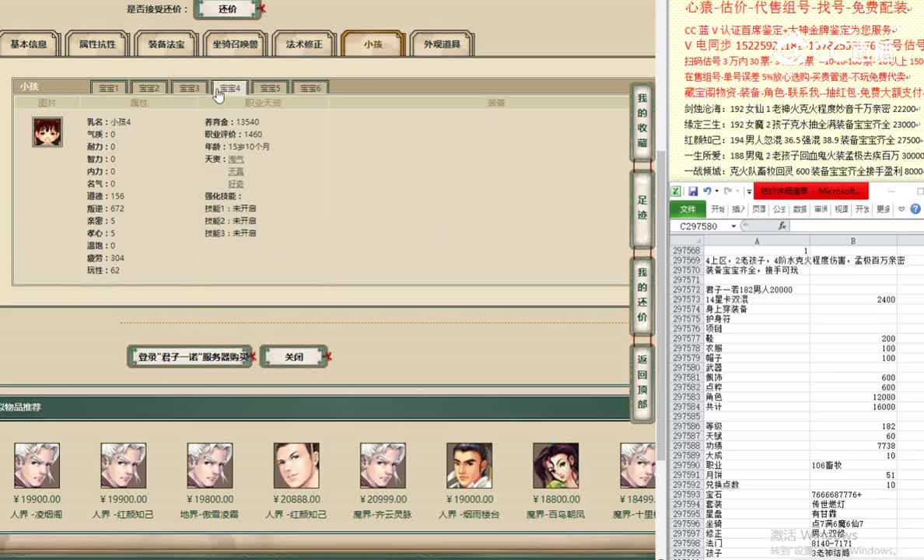This screenshot has width=924, height=560.
Task: Click the 还价 button at top
Action: 229,10
